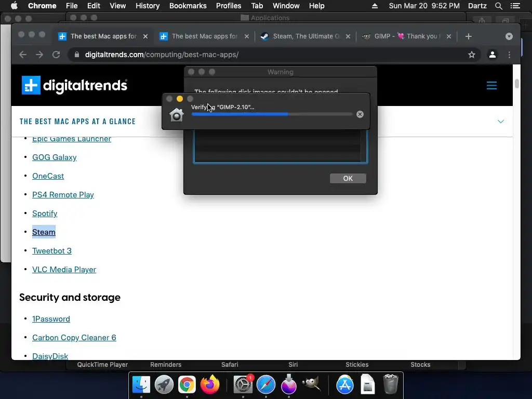Open the Carbon Copy Cleaner 6 link
Image resolution: width=532 pixels, height=399 pixels.
(x=74, y=338)
